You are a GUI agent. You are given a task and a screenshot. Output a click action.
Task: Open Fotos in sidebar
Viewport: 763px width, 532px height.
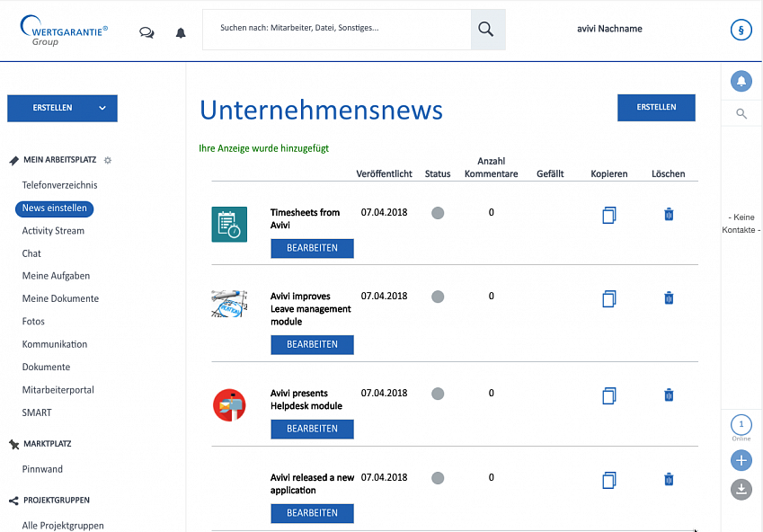33,322
